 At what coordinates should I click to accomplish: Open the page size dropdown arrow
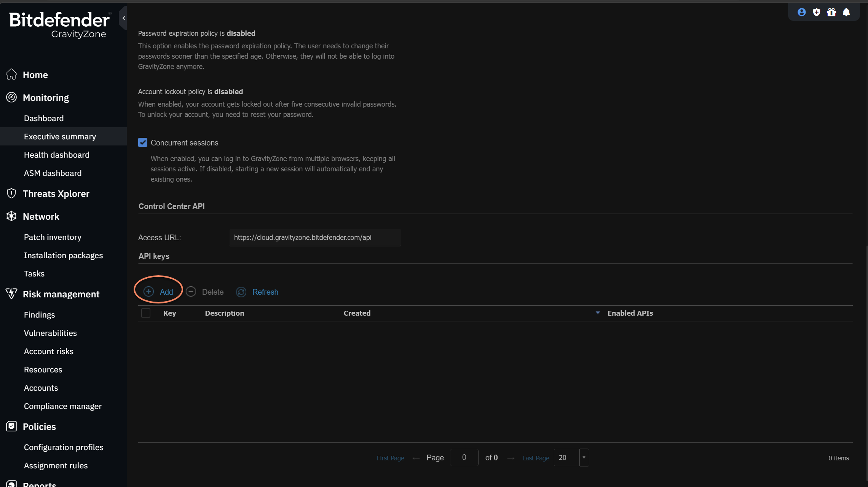point(584,457)
